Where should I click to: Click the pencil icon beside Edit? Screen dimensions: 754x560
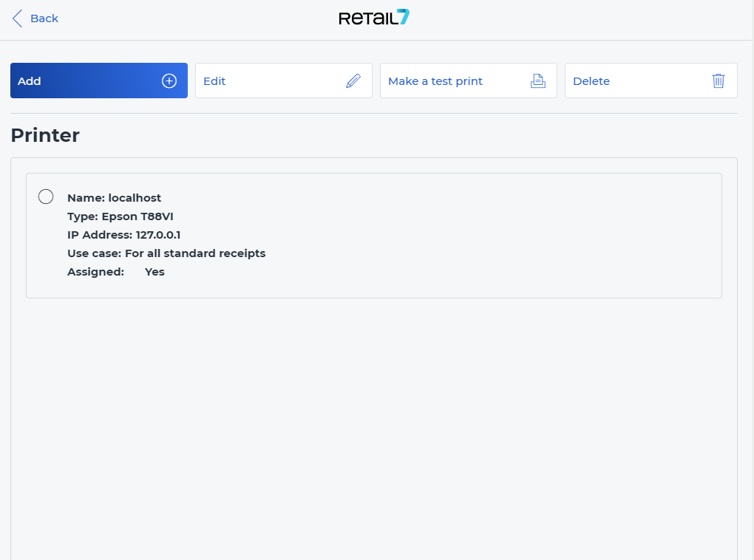(353, 81)
